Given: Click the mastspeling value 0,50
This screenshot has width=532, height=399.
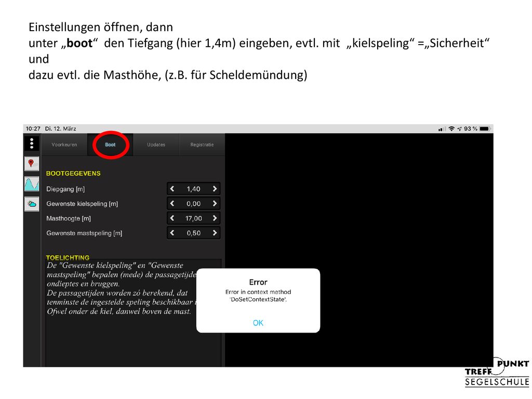Looking at the screenshot, I should click(193, 233).
